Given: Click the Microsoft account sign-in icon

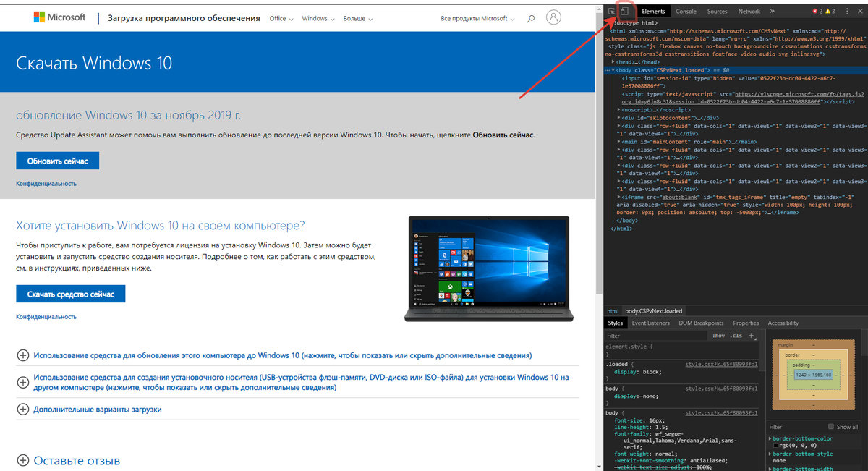Looking at the screenshot, I should [553, 17].
